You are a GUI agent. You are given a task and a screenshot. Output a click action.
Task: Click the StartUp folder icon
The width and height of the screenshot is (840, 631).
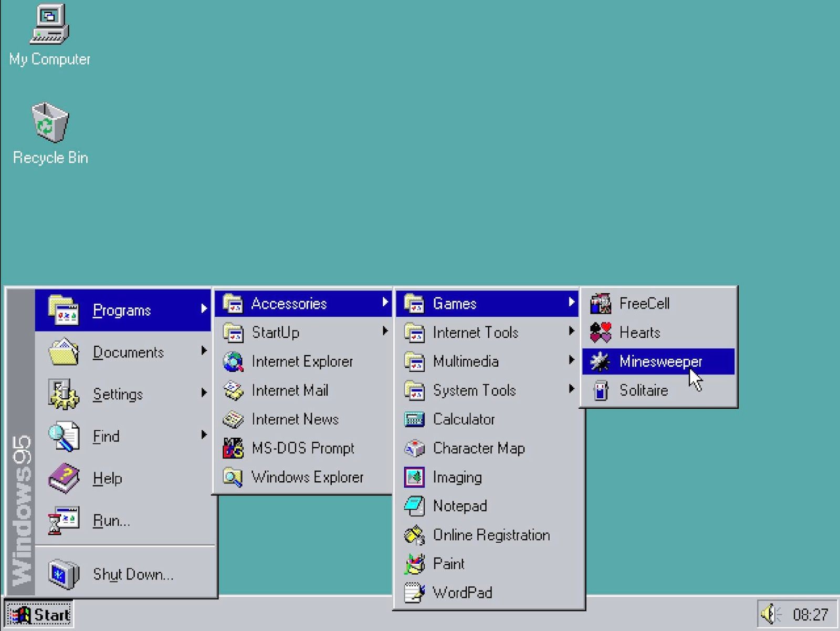pos(233,333)
